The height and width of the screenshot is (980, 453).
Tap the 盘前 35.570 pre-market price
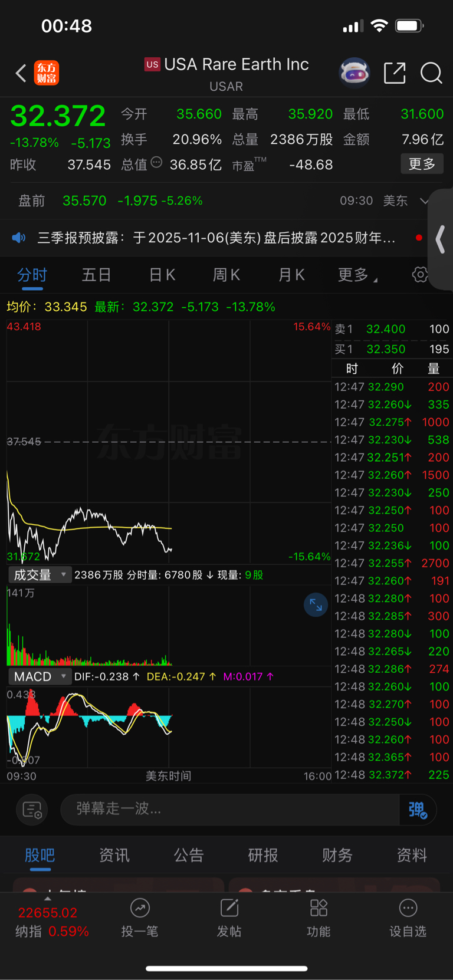[x=84, y=200]
